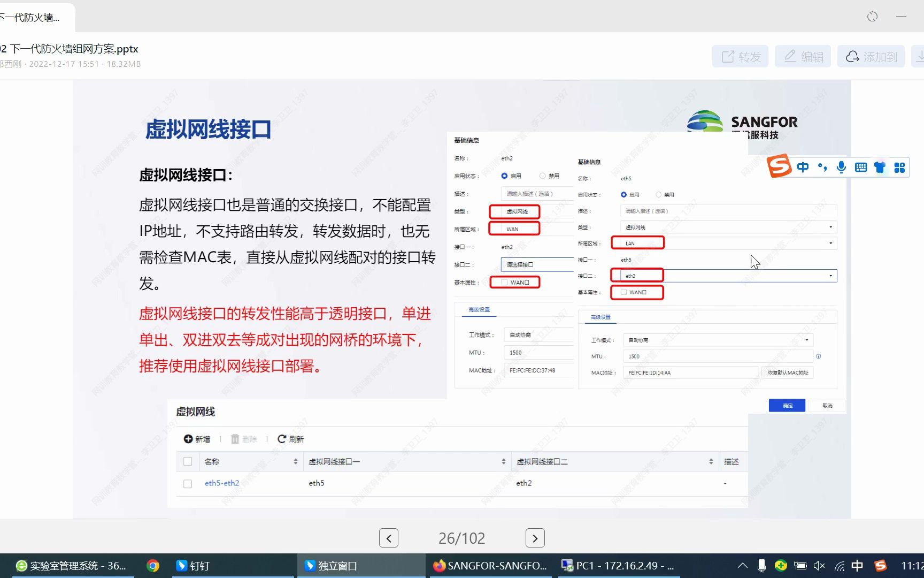Check the WAN口 checkbox in eth2 dialog

pos(504,282)
